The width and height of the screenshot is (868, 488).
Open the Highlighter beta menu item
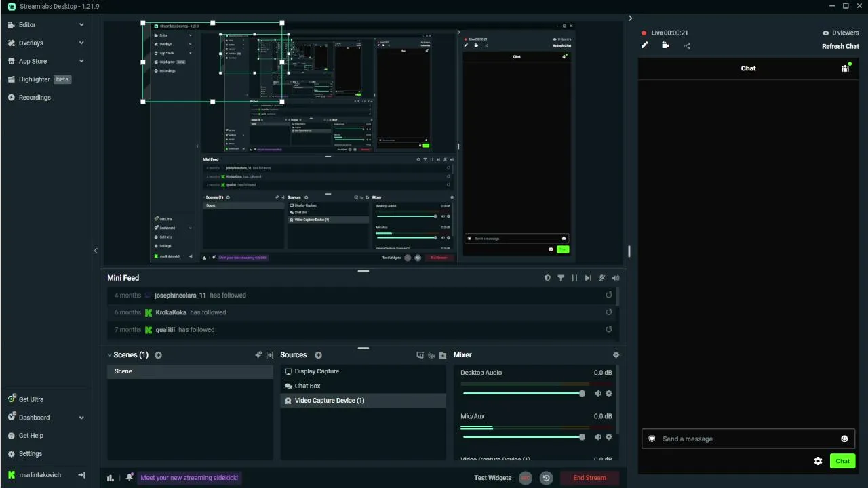pyautogui.click(x=40, y=79)
